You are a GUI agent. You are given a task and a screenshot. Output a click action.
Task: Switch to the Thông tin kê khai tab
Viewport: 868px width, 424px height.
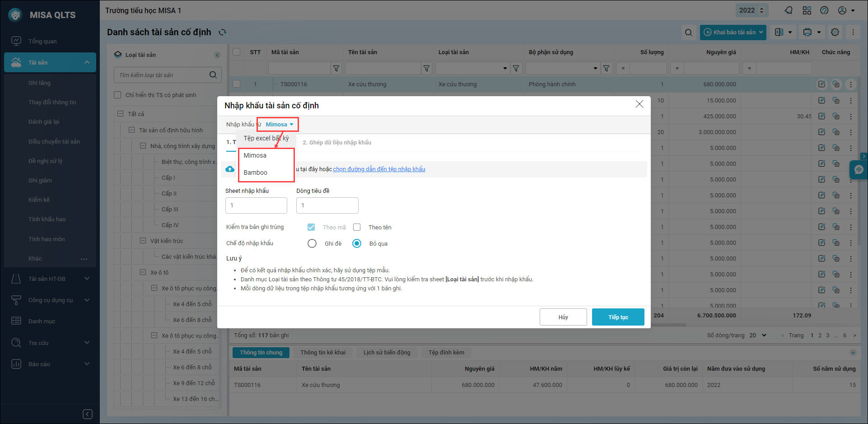(x=323, y=353)
